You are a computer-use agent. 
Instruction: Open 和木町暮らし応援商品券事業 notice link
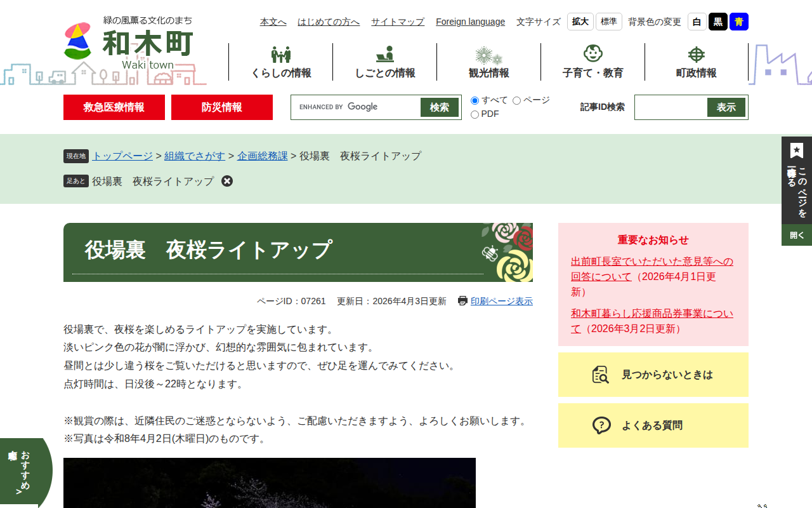coord(652,321)
